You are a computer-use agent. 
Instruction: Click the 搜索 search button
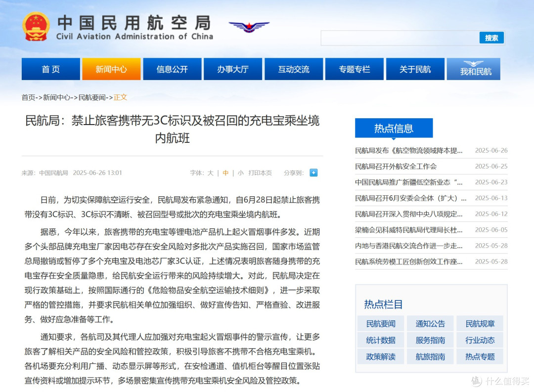(491, 38)
